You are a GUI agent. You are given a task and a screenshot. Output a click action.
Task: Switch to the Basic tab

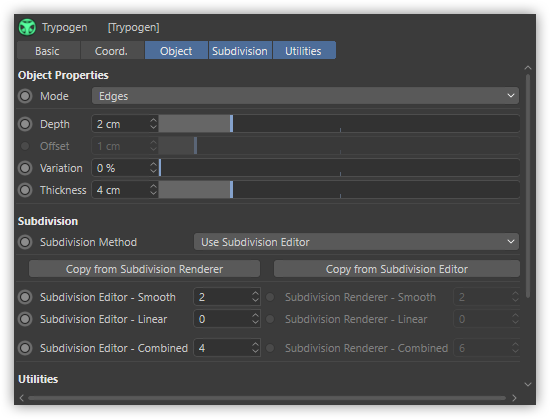48,51
